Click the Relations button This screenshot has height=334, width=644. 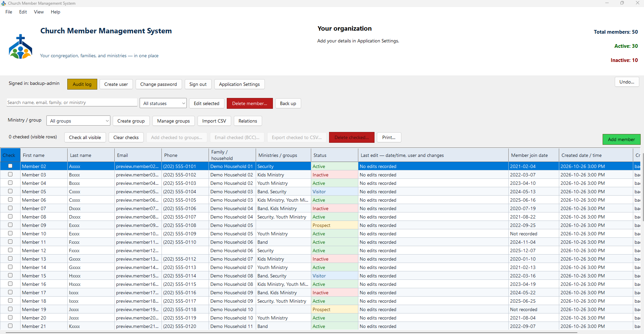pyautogui.click(x=248, y=121)
